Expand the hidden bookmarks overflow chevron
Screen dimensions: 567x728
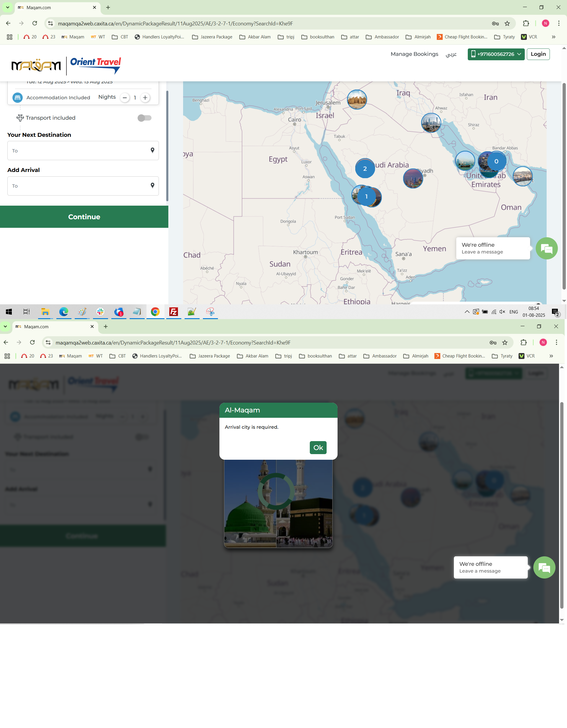[x=553, y=37]
